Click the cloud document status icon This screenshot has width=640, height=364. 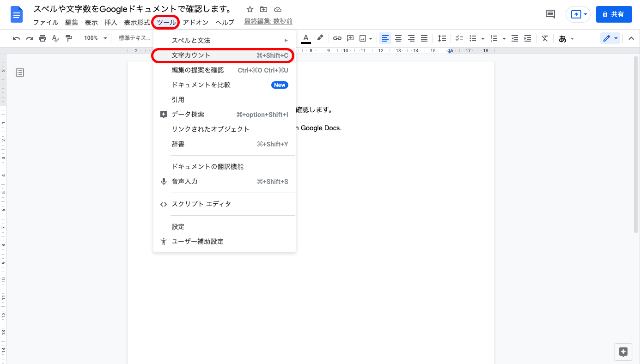tap(277, 9)
